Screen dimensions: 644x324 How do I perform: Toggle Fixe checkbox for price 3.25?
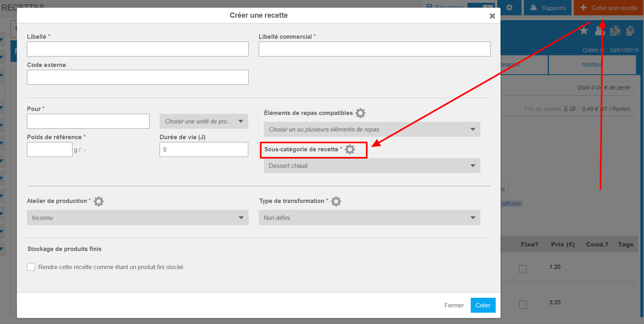523,305
